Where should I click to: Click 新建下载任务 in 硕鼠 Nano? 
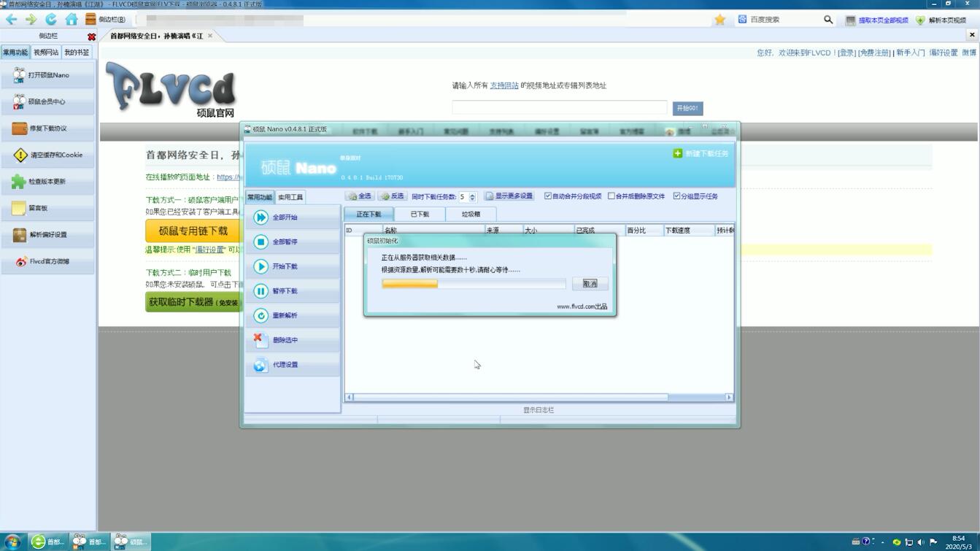tap(701, 153)
